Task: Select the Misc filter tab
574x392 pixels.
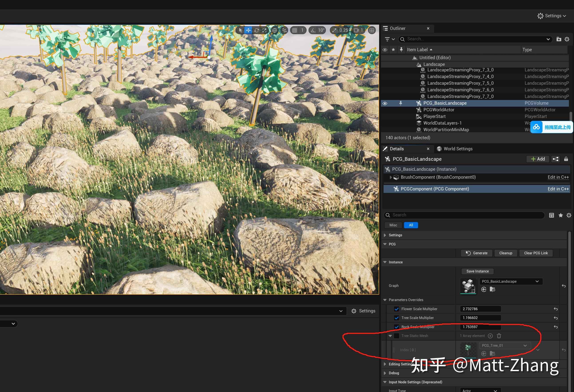Action: (393, 225)
